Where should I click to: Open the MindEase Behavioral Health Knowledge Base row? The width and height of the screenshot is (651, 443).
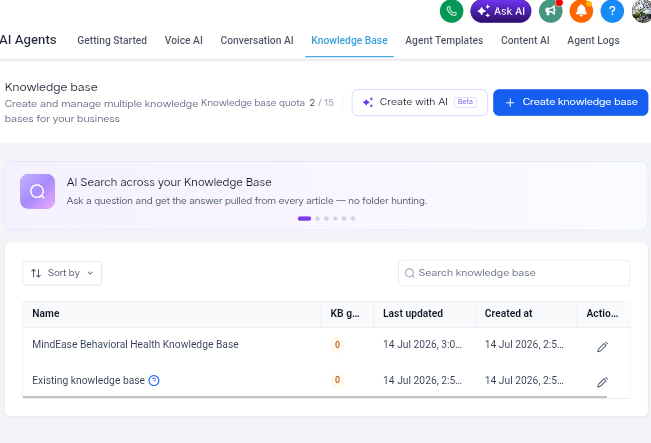point(326,345)
